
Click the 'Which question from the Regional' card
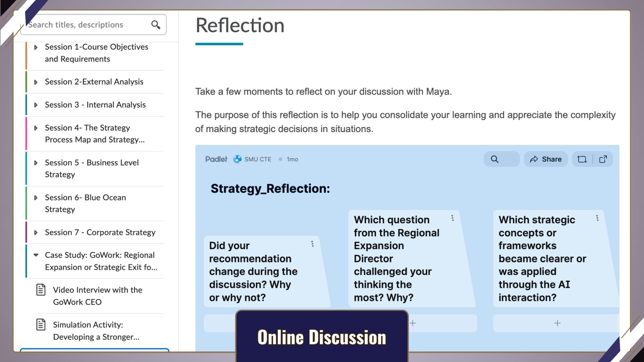pyautogui.click(x=412, y=258)
